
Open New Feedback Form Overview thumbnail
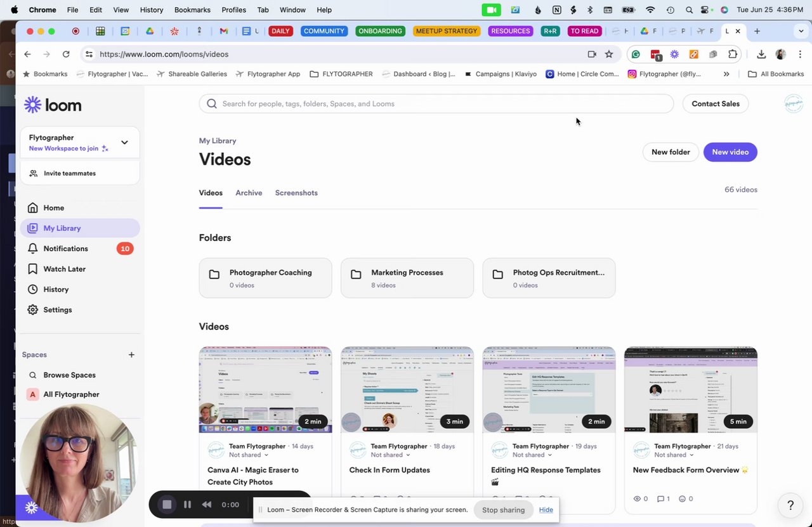coord(691,389)
